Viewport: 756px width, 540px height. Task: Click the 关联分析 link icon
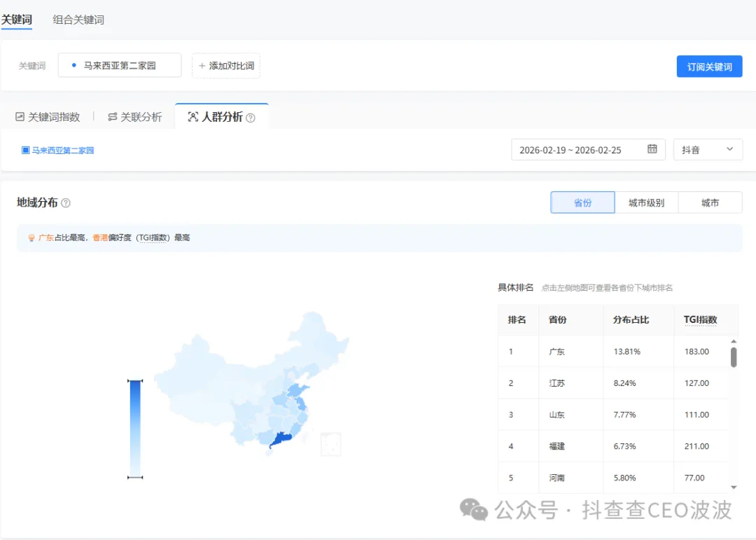[x=112, y=117]
